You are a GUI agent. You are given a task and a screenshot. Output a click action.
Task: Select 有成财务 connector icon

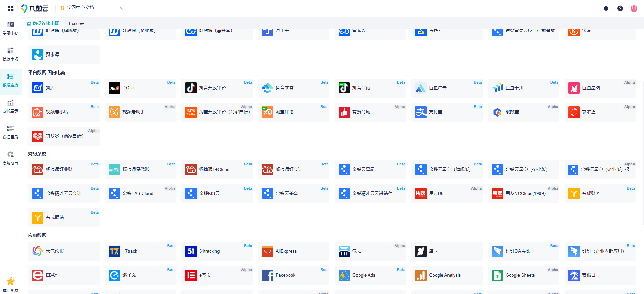pyautogui.click(x=574, y=193)
